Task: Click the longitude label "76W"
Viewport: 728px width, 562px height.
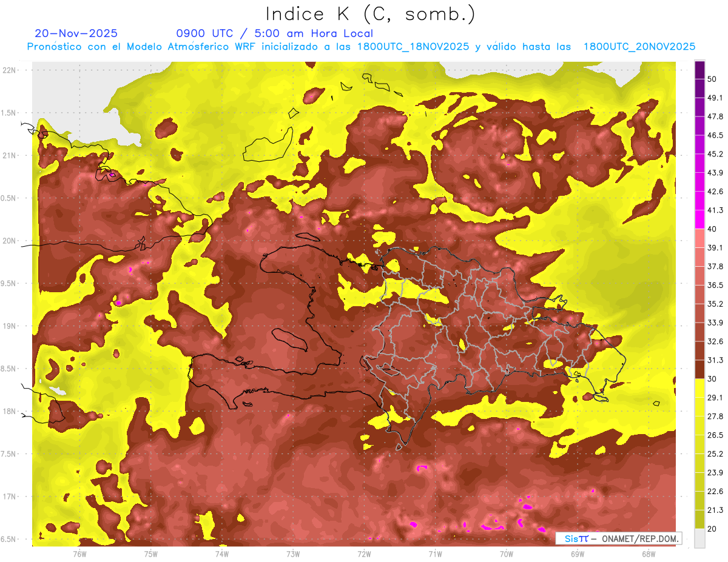Action: tap(79, 554)
